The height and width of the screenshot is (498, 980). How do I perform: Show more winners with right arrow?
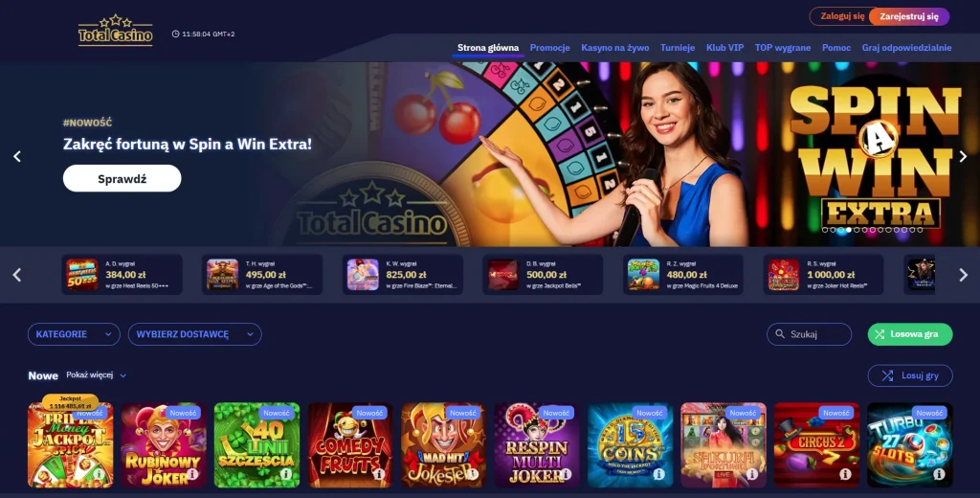(963, 275)
